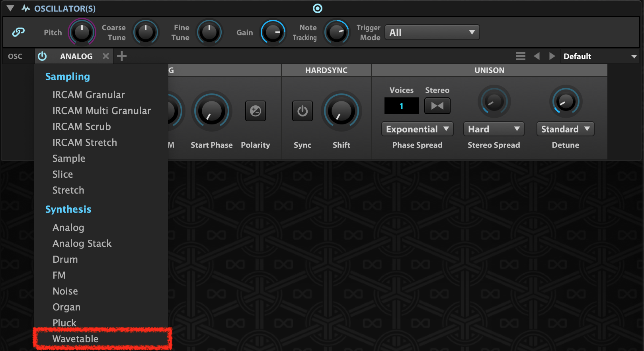Click the oscillator link chain icon
The width and height of the screenshot is (644, 351).
click(18, 32)
